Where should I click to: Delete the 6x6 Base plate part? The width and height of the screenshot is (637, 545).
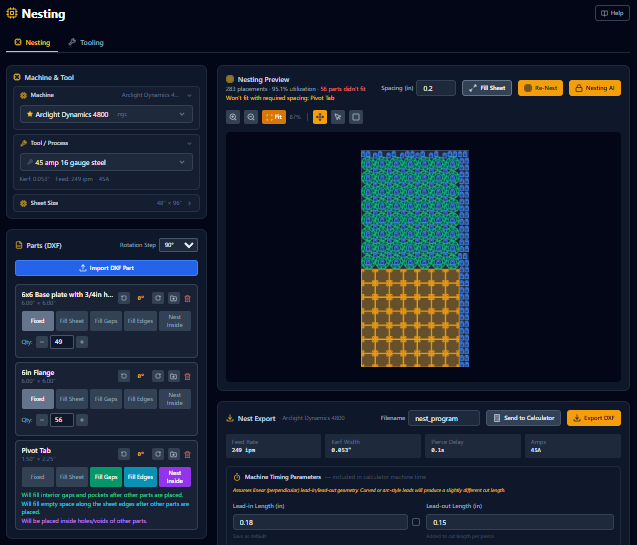pyautogui.click(x=188, y=298)
